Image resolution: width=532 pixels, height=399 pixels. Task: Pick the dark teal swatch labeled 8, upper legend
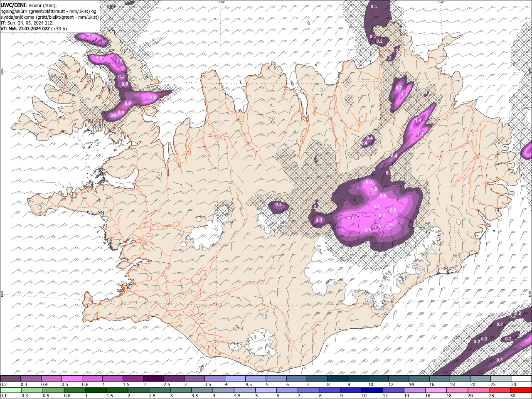[337, 379]
